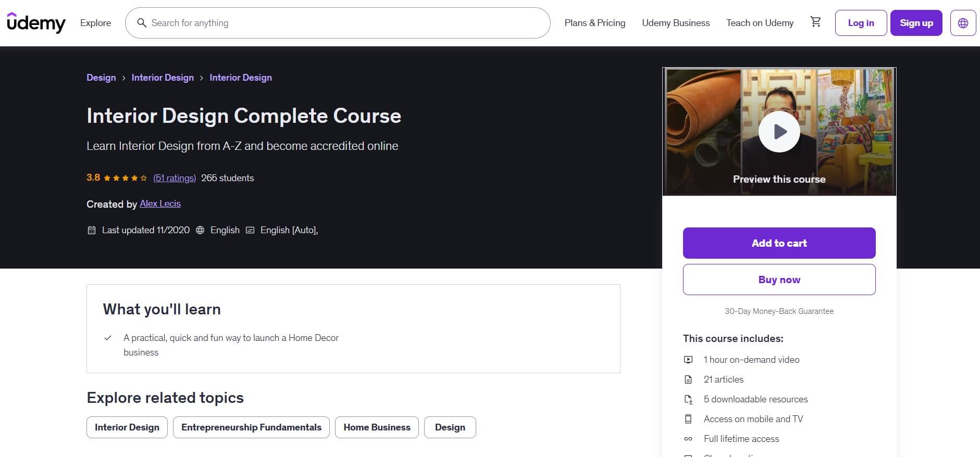The width and height of the screenshot is (980, 457).
Task: Select Entrepreneurship Fundamentals topic
Action: pyautogui.click(x=251, y=427)
